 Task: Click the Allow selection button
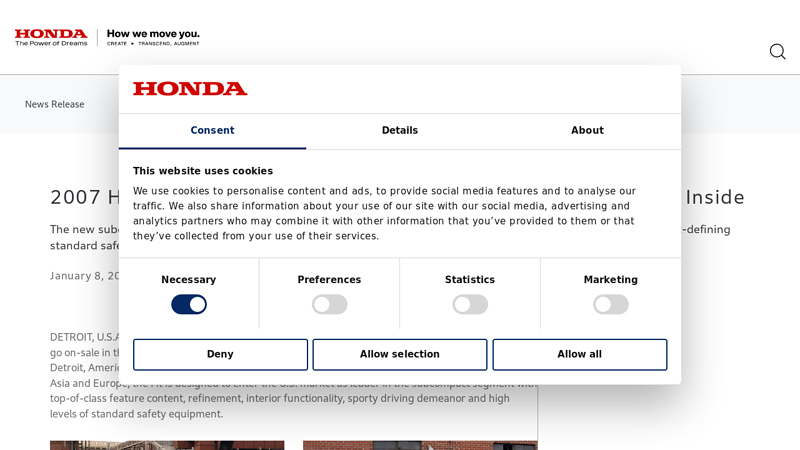[x=399, y=354]
